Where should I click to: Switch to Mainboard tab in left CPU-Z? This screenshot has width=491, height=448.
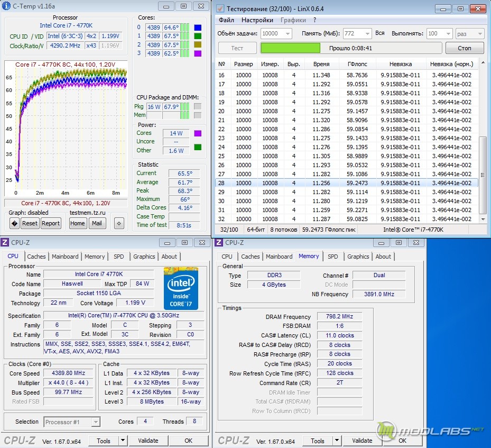coord(65,257)
